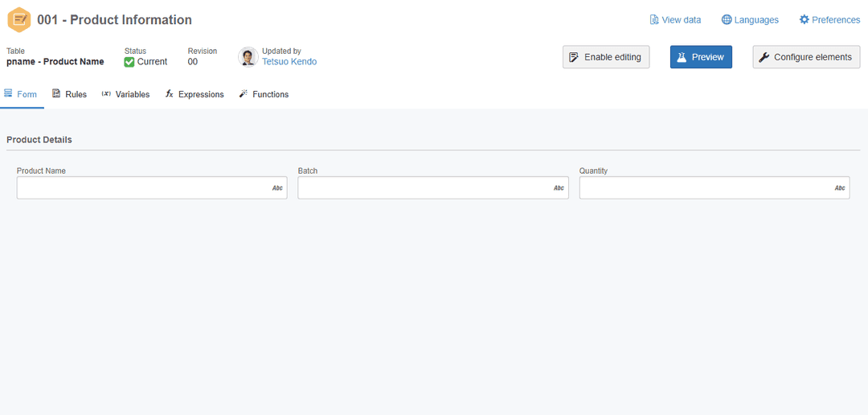Click the green Current status checkmark
Screen dimensions: 868x415
(x=129, y=61)
